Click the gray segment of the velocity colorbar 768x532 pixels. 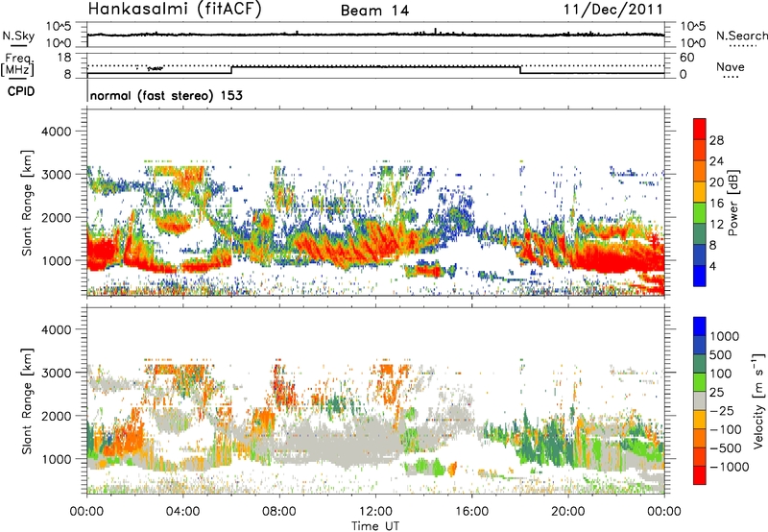click(x=700, y=400)
